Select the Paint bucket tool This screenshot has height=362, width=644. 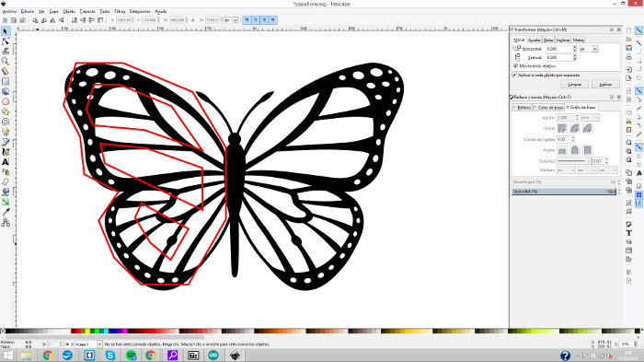(x=6, y=192)
